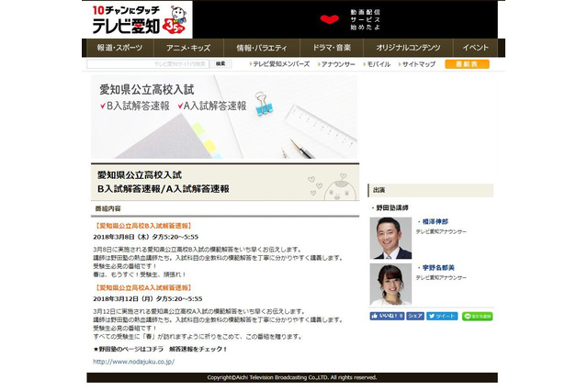Open the オリジナルコンテンツ menu
This screenshot has width=588, height=391.
408,48
